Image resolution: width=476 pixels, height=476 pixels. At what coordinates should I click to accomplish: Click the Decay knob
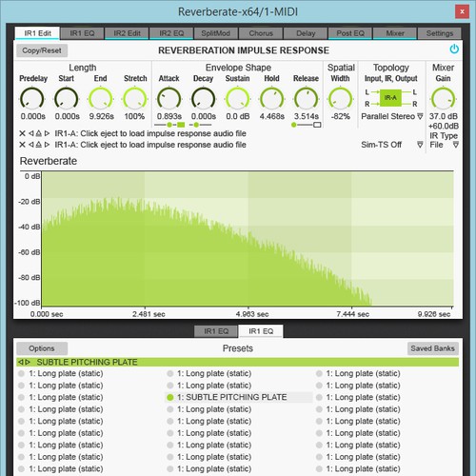204,99
